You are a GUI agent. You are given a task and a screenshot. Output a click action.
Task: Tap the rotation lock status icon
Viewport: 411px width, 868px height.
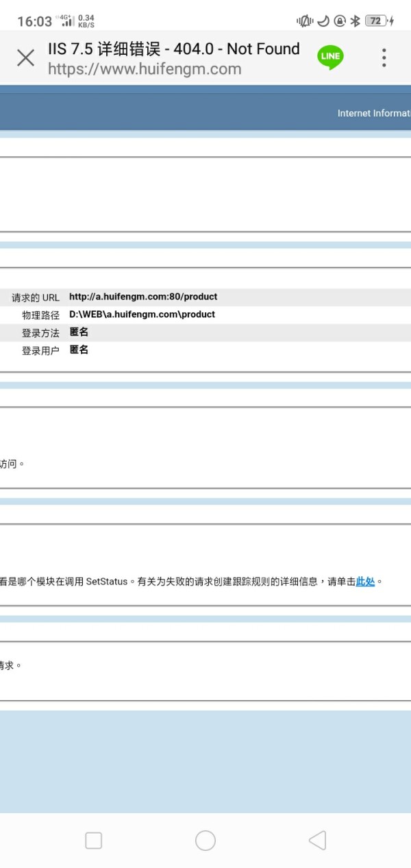pyautogui.click(x=339, y=21)
